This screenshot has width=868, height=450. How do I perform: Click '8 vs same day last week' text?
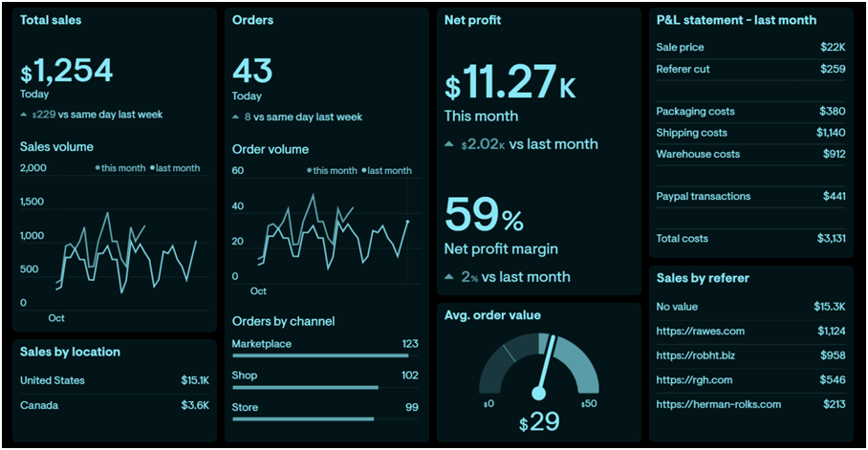(x=303, y=117)
